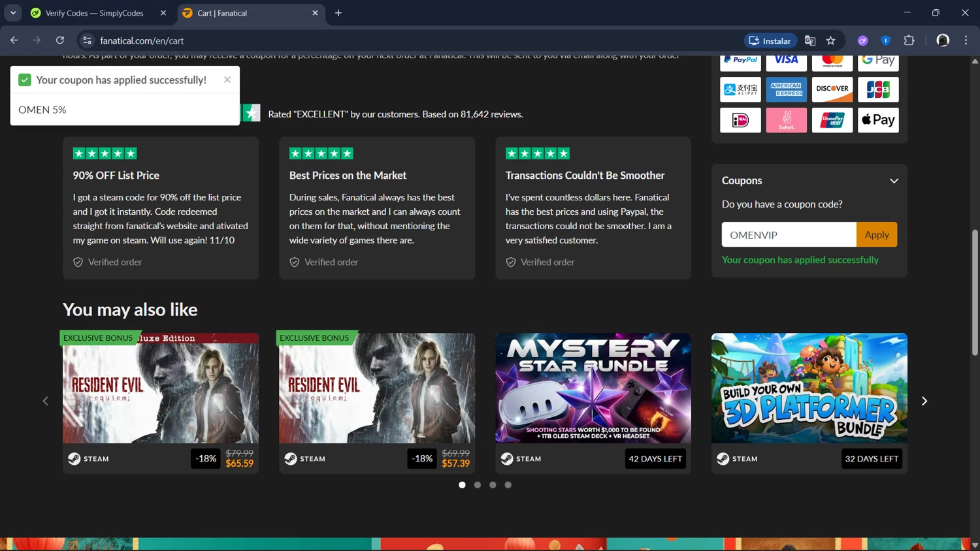980x551 pixels.
Task: Go forward in browser history
Action: (37, 40)
